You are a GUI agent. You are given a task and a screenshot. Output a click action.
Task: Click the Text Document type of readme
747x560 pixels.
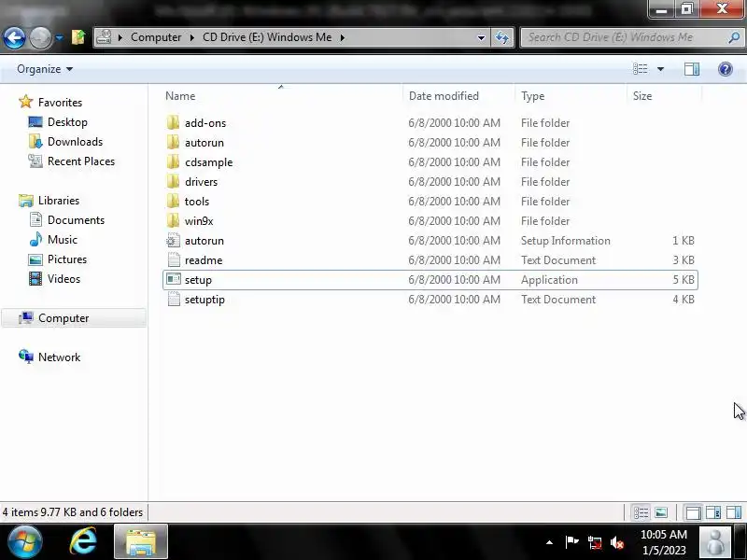coord(557,260)
